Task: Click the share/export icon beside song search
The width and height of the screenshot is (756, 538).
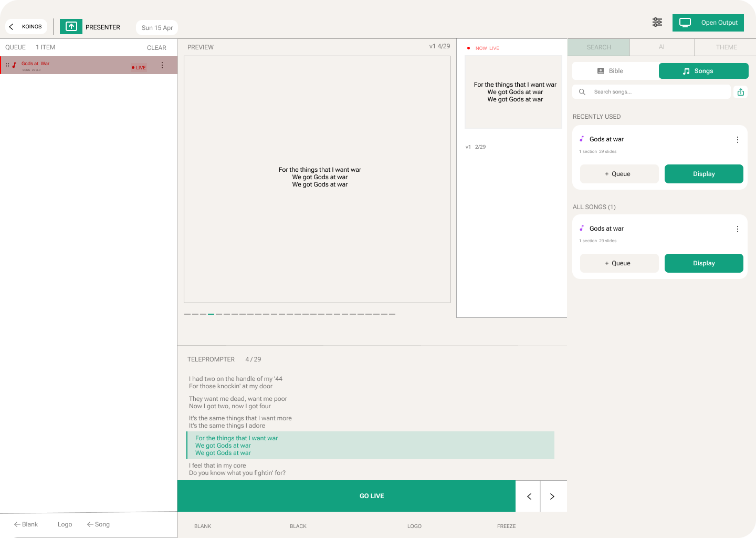Action: tap(740, 92)
